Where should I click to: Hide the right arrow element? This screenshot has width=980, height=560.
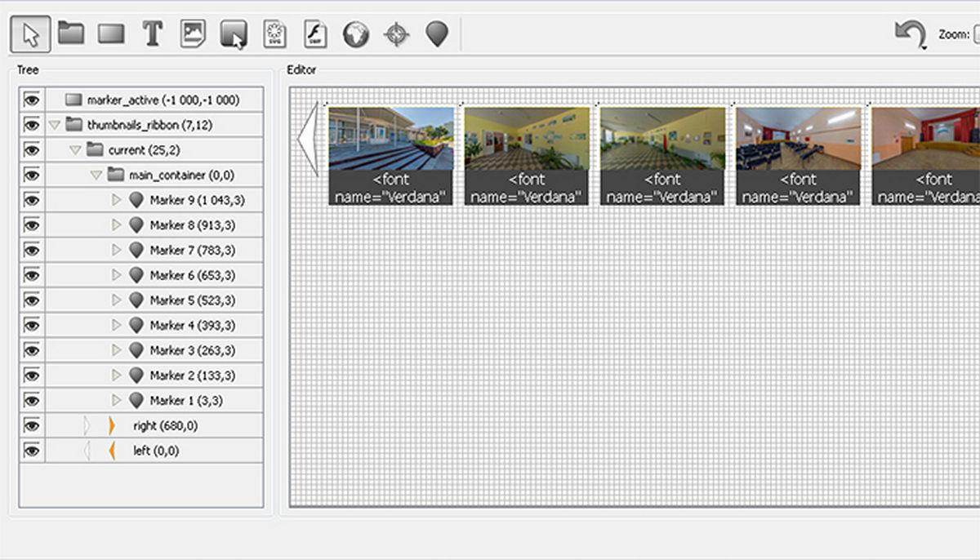point(32,425)
